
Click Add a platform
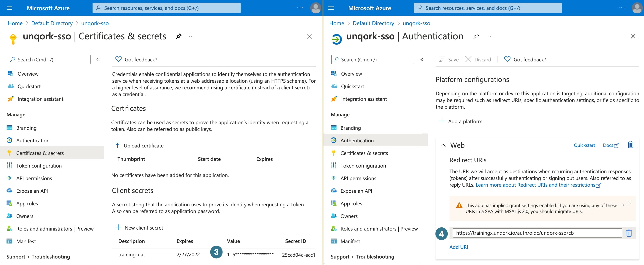click(x=461, y=121)
